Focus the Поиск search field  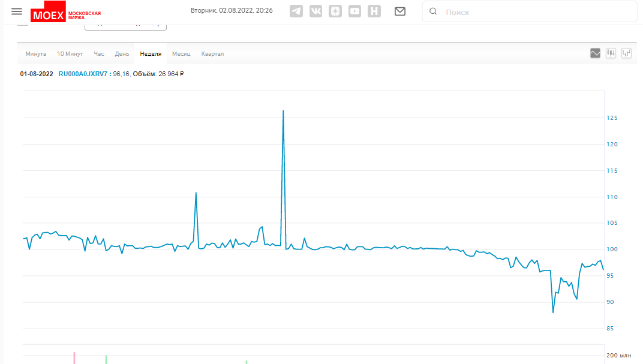(530, 11)
